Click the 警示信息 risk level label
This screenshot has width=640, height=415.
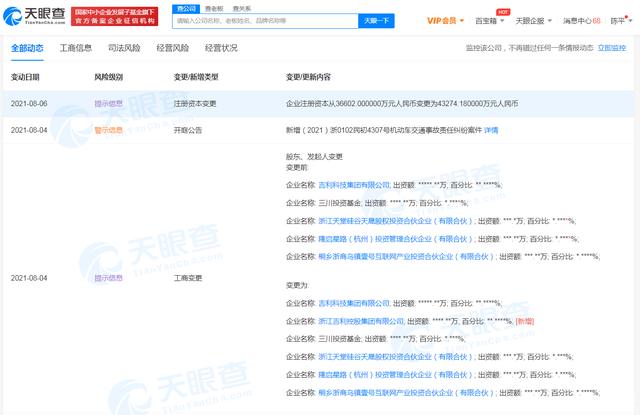coord(108,129)
